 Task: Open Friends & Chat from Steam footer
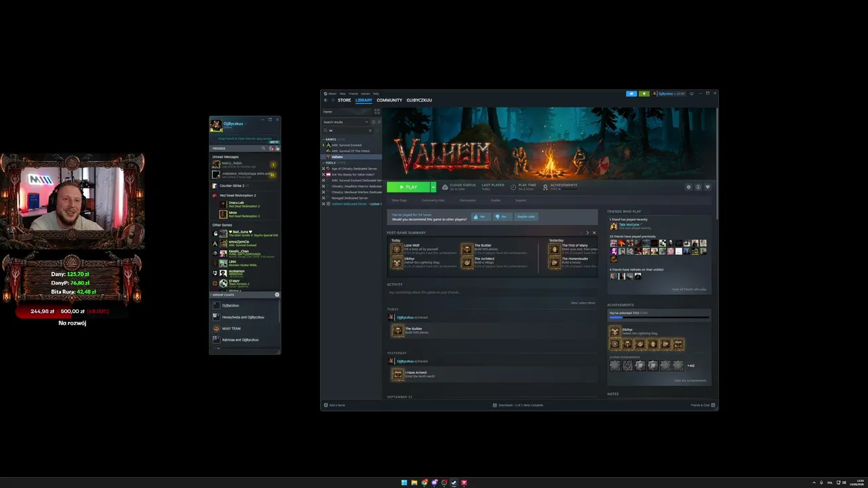(701, 405)
